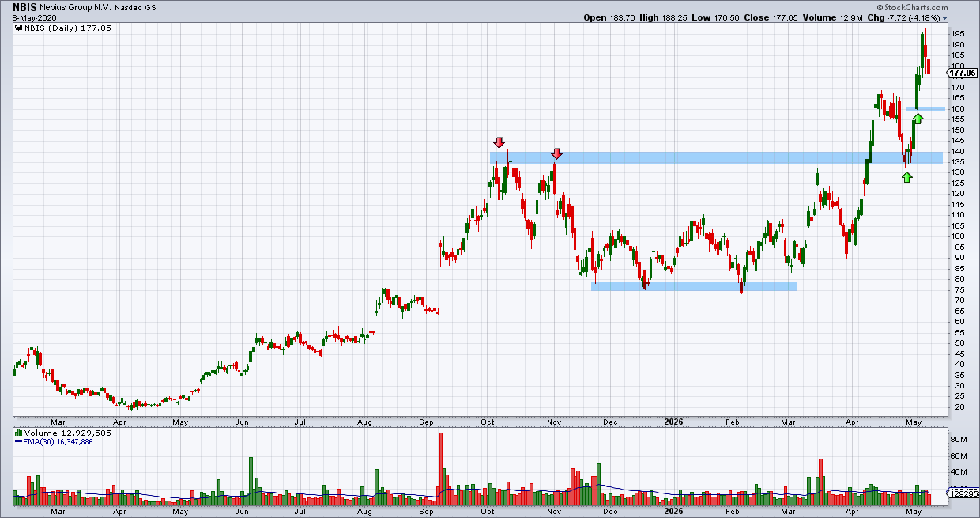The image size is (980, 518).
Task: Click the 60M volume axis label
Action: pos(959,456)
